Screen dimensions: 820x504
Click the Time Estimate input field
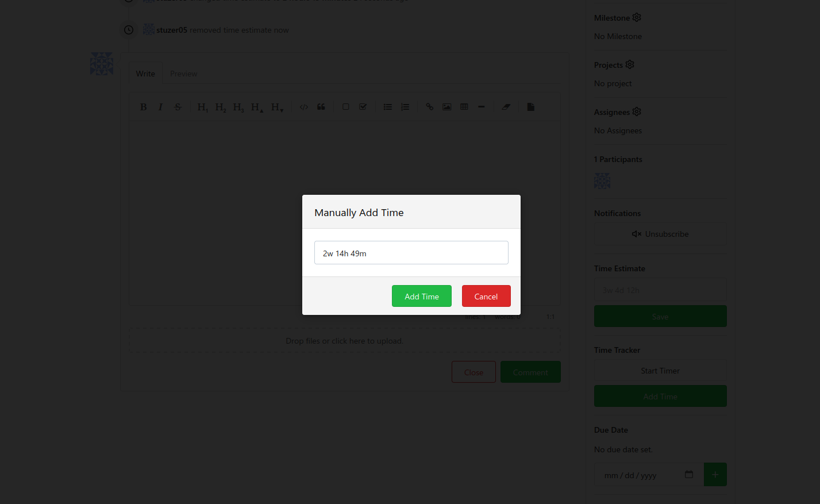tap(660, 290)
